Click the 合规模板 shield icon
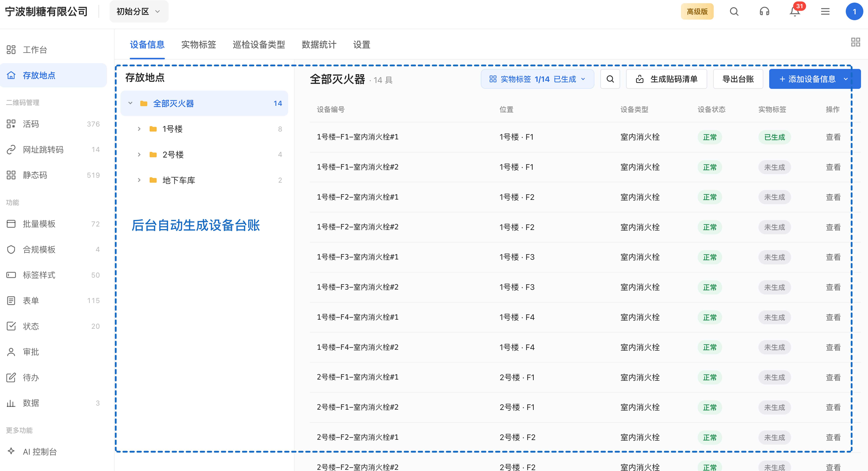This screenshot has height=471, width=868. [x=11, y=249]
